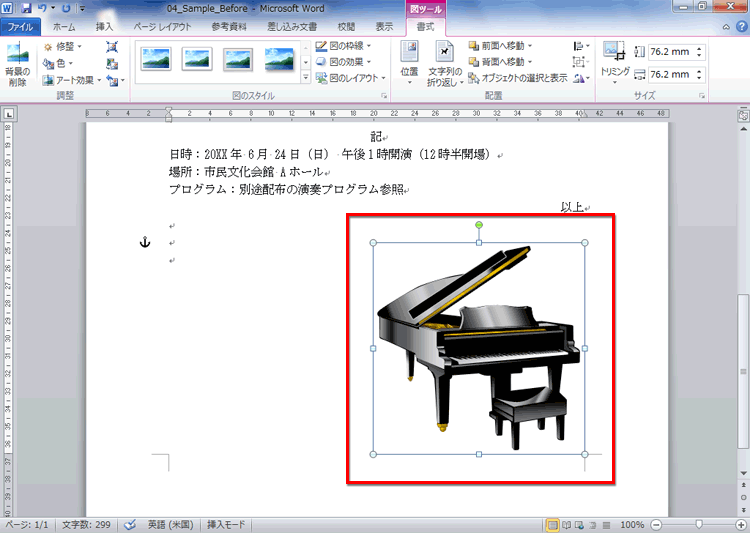Image resolution: width=750 pixels, height=533 pixels.
Task: Open the 色 color menu
Action: 58,63
